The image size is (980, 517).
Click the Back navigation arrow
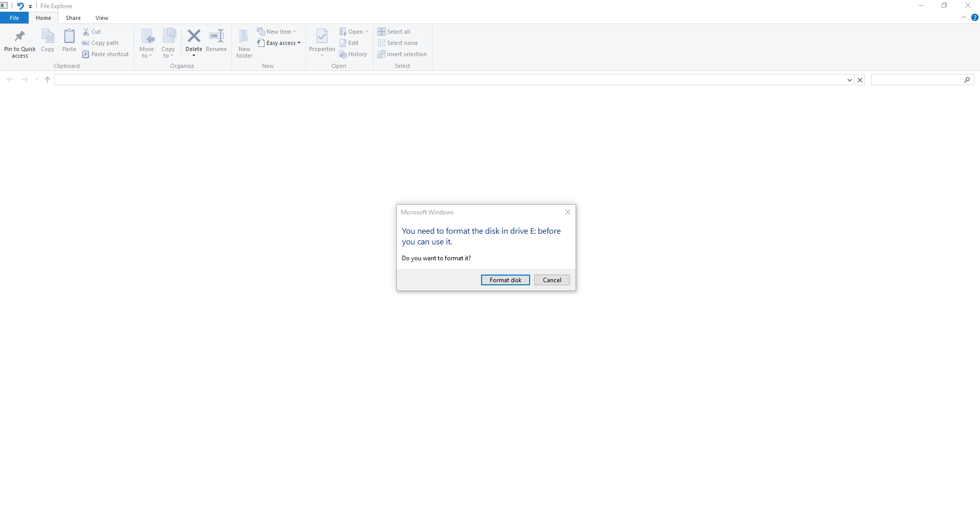(10, 80)
